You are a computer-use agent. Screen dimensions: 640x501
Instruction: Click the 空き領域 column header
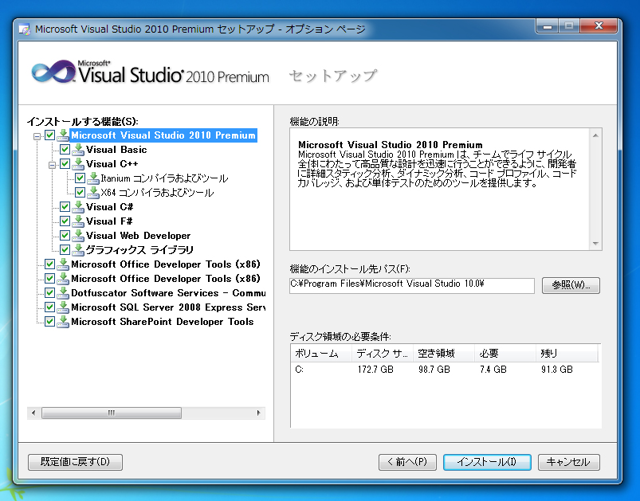pyautogui.click(x=443, y=354)
